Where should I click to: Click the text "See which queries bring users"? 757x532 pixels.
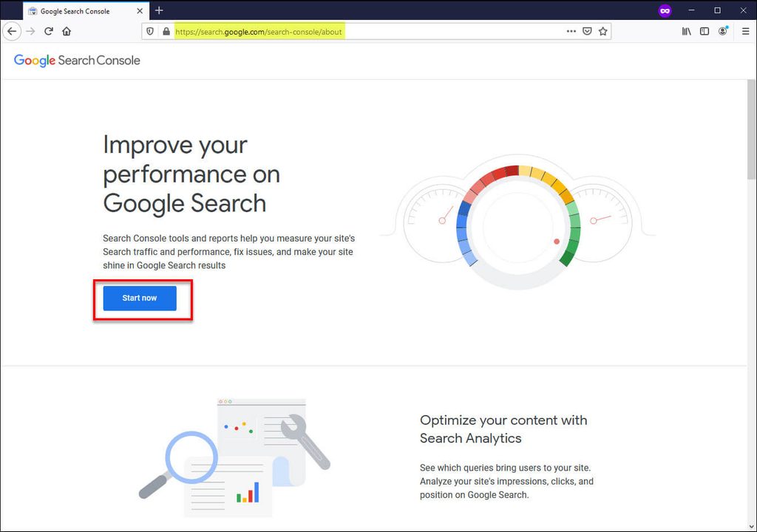coord(505,468)
